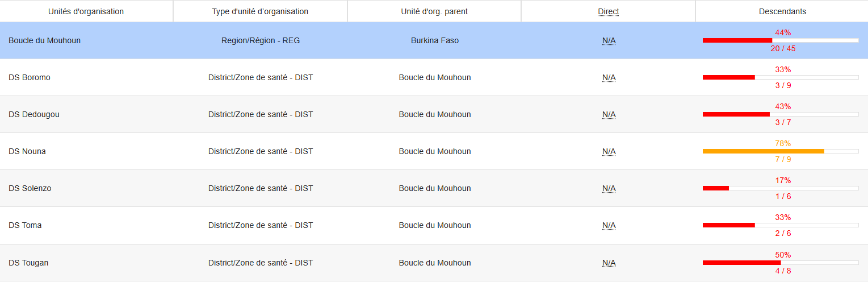Click the N/A Direct value for DS Boromo
868x282 pixels.
pyautogui.click(x=609, y=77)
